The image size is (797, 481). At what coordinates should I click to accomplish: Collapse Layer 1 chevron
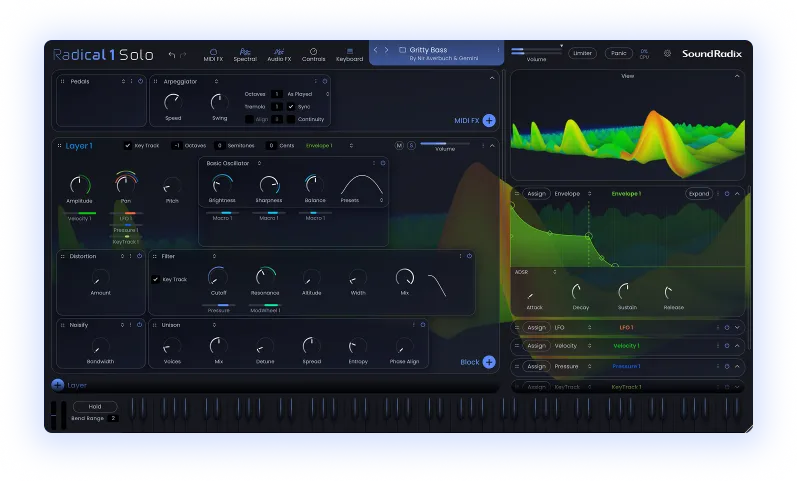(x=492, y=146)
